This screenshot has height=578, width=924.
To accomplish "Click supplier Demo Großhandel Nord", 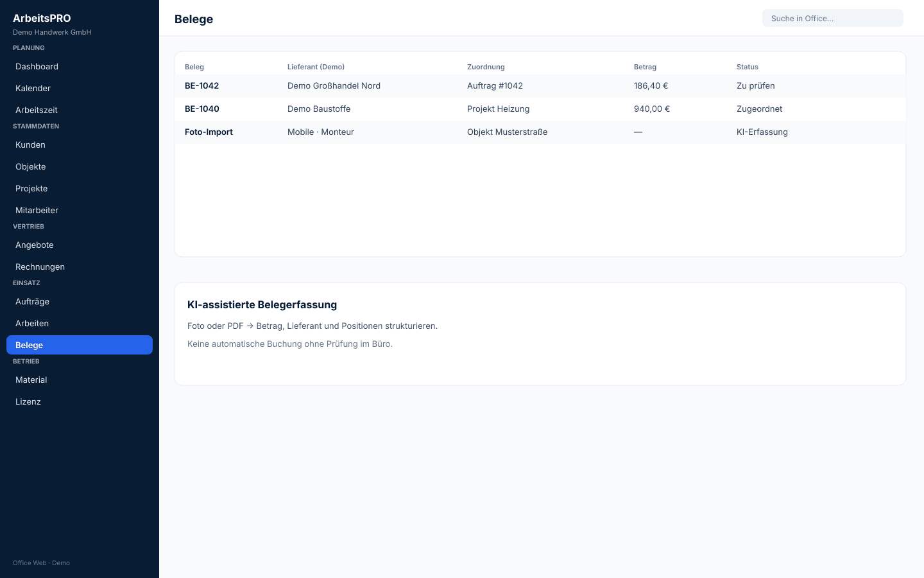I will [334, 86].
